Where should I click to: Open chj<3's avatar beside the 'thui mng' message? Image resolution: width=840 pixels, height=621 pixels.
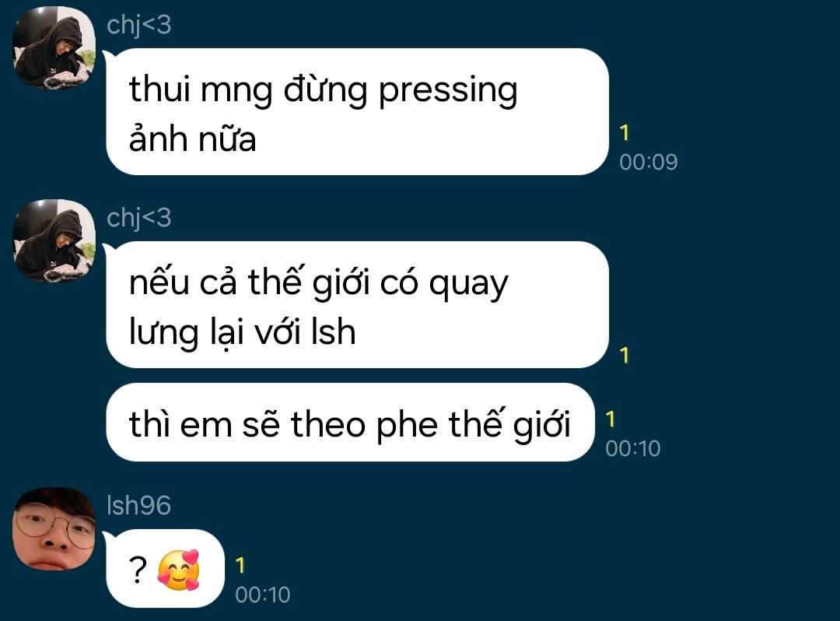click(x=54, y=48)
